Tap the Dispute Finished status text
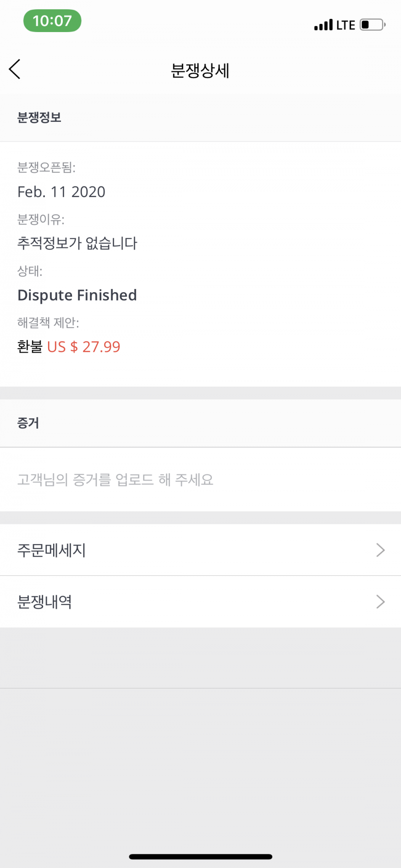Image resolution: width=401 pixels, height=868 pixels. click(x=77, y=295)
